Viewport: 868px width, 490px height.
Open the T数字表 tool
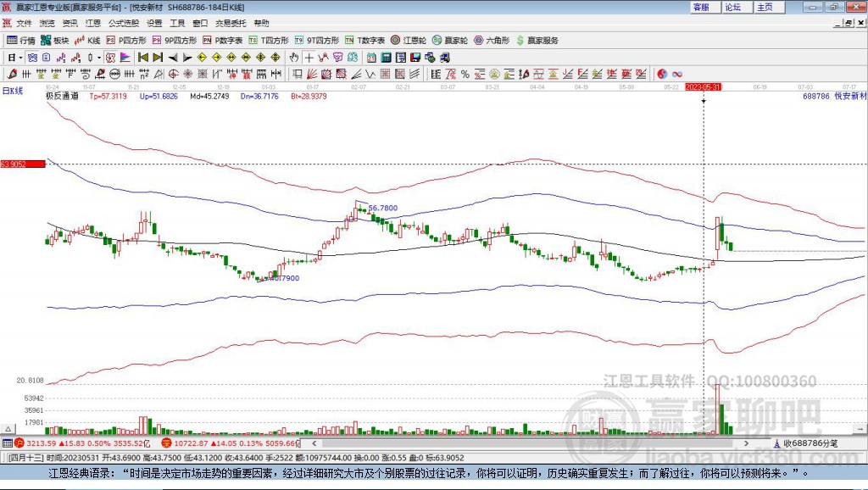click(364, 41)
